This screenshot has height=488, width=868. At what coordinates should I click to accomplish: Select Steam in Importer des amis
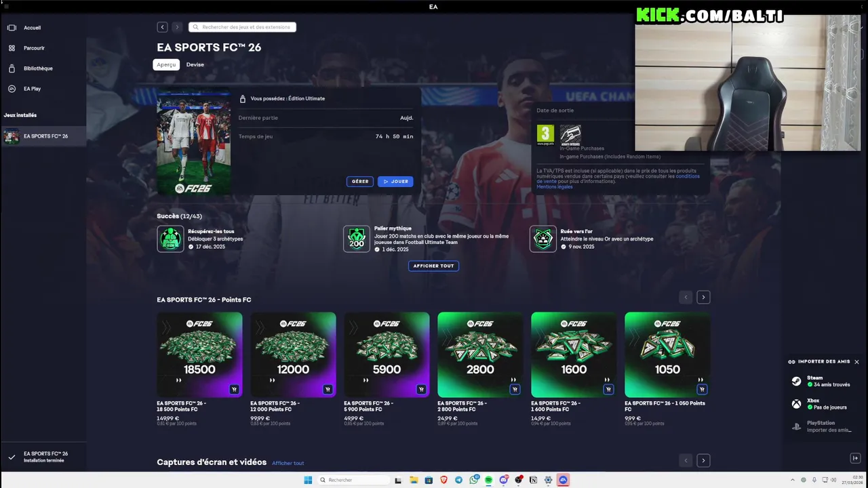click(x=823, y=382)
